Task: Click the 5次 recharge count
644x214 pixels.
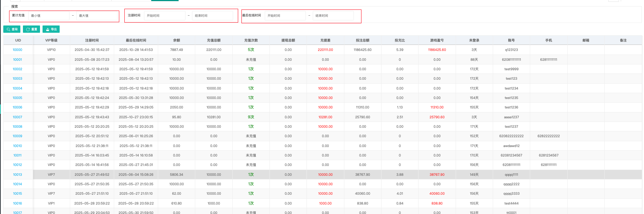Action: tap(251, 50)
